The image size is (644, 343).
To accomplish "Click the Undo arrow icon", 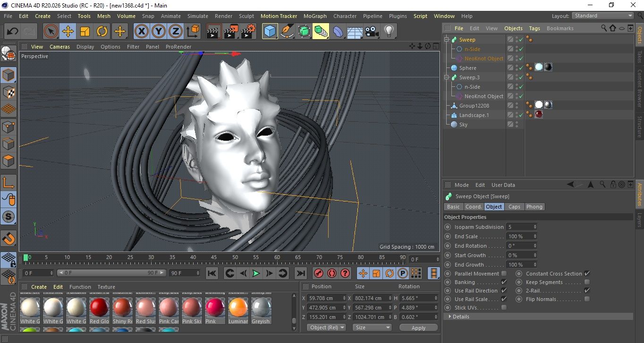I will tap(13, 32).
